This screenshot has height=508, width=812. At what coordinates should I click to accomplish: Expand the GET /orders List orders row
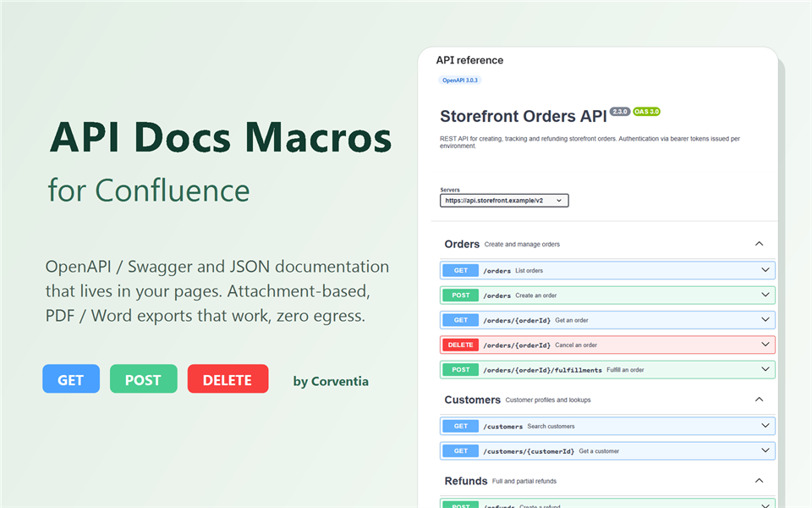coord(607,270)
